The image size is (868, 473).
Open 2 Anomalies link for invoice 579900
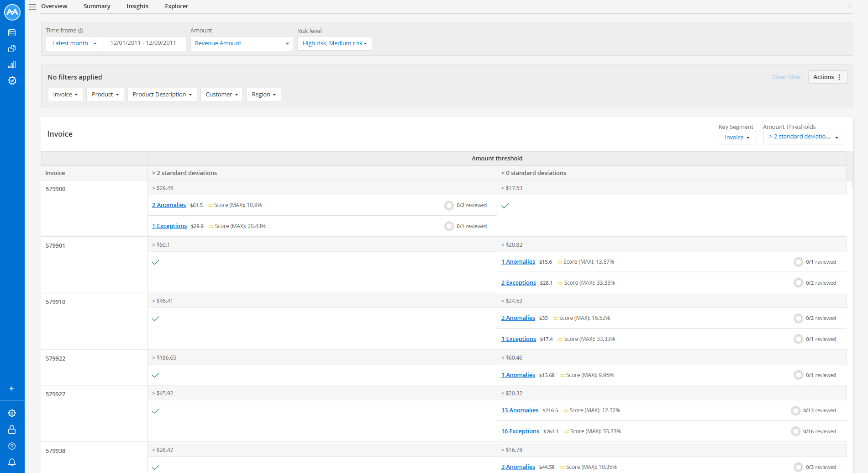[x=169, y=205]
